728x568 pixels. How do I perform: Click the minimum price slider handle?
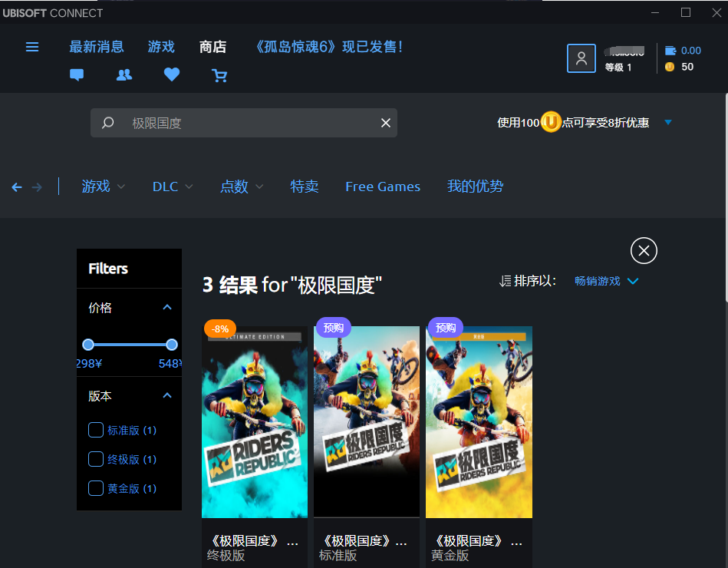88,345
